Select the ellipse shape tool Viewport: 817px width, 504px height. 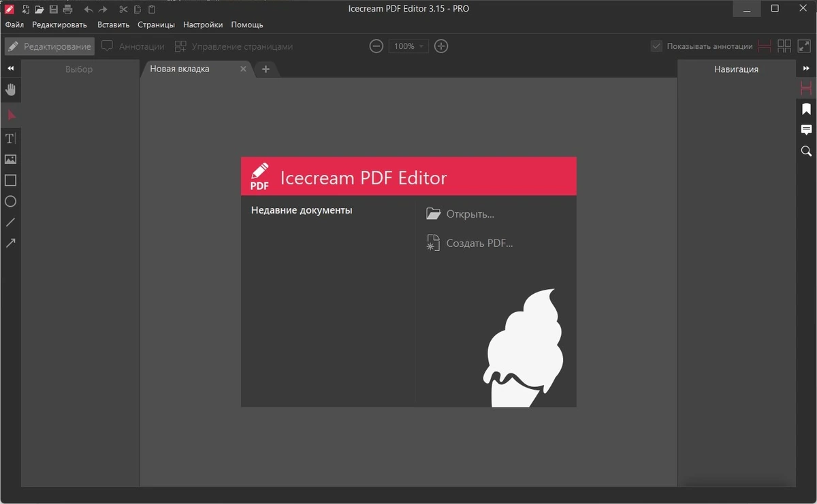click(x=10, y=201)
